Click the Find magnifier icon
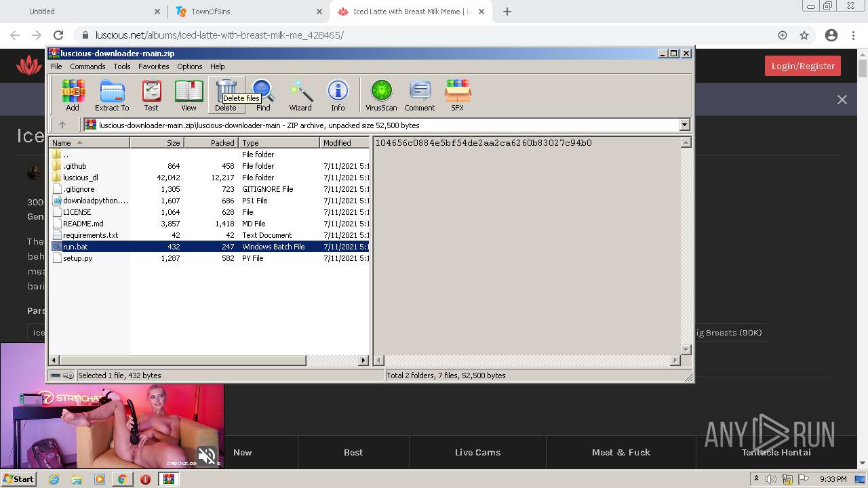 click(x=263, y=95)
